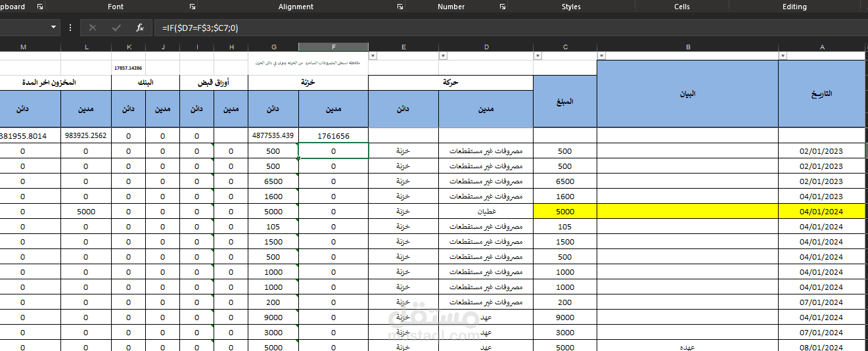Screen dimensions: 868x351
Task: Click 105 in the المبلغ column
Action: (x=565, y=227)
